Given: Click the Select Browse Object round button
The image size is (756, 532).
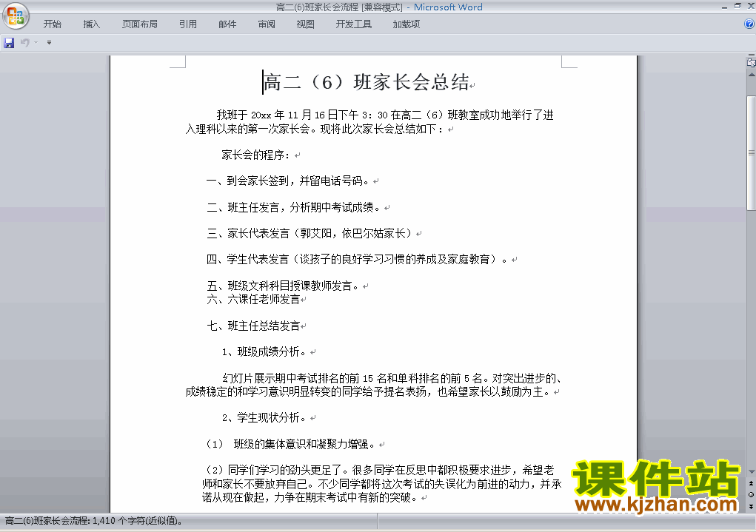Looking at the screenshot, I should point(751,495).
